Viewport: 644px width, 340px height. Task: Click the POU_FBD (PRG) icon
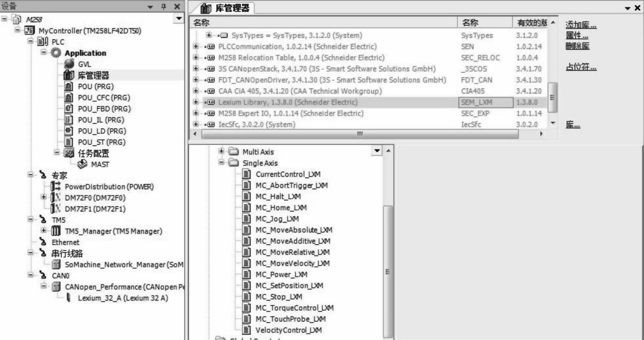click(x=69, y=108)
